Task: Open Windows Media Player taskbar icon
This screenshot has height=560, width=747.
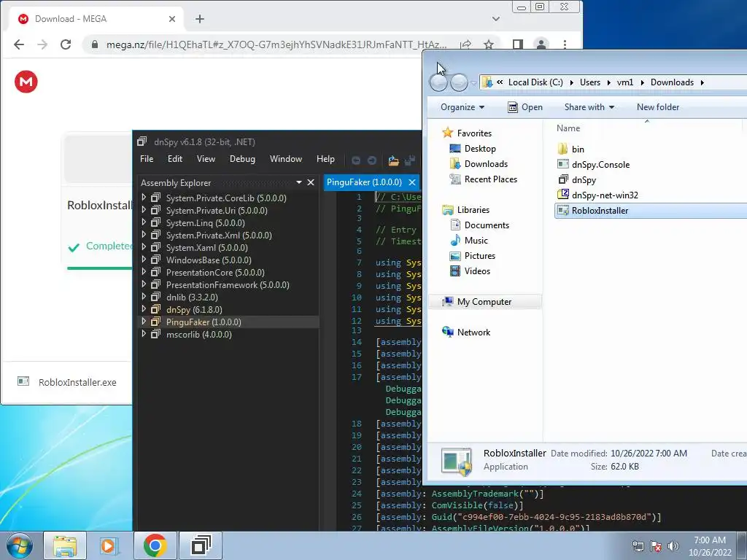Action: coord(109,545)
